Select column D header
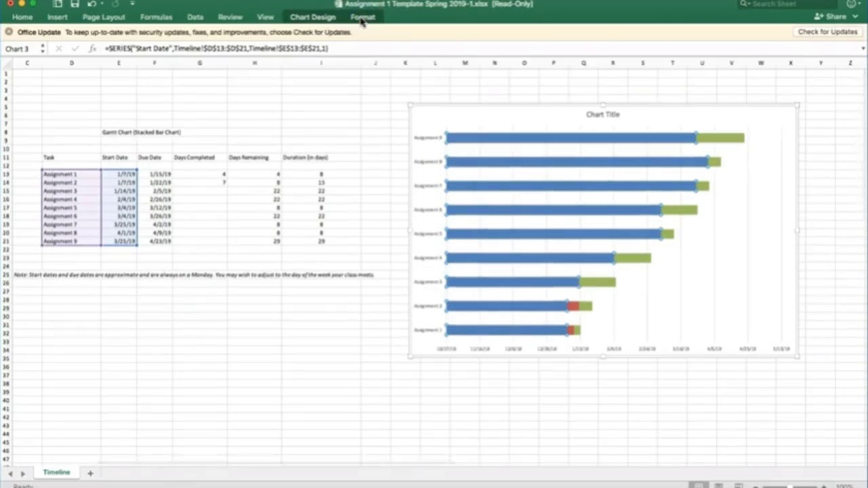868x488 pixels. click(x=71, y=63)
